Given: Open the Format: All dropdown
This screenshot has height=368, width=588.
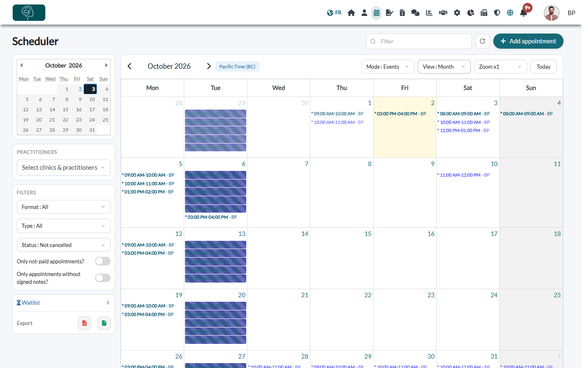Looking at the screenshot, I should pyautogui.click(x=64, y=207).
